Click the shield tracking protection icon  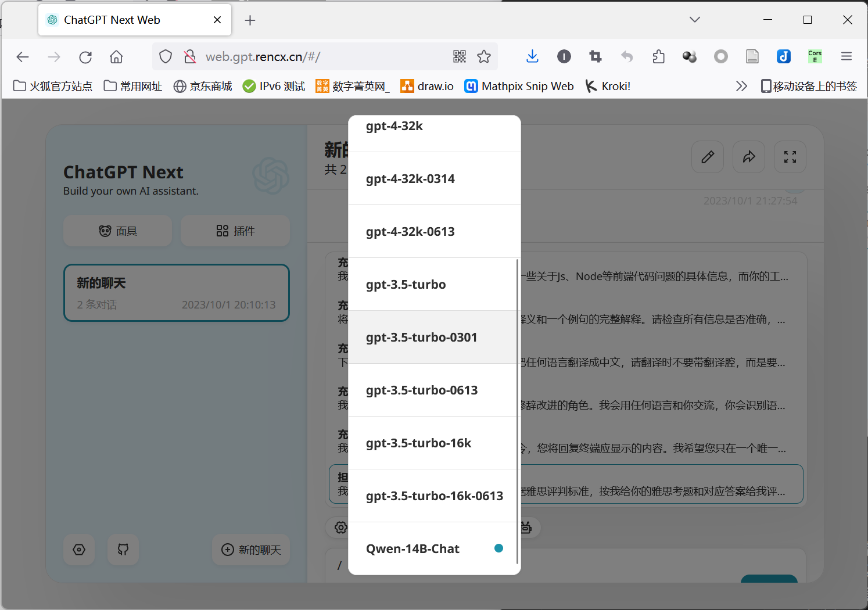click(x=166, y=56)
